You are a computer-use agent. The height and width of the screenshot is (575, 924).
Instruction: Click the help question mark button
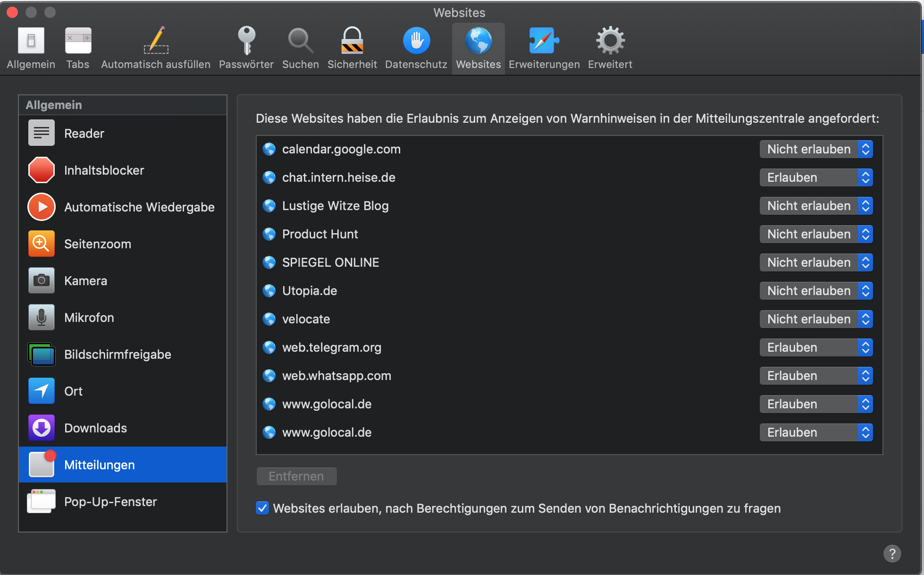(x=892, y=553)
